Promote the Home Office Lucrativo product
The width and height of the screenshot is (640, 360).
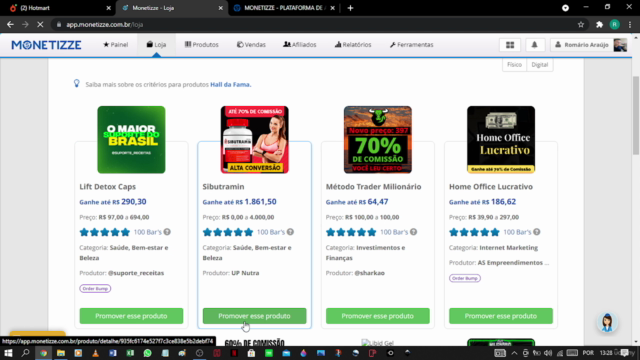501,316
